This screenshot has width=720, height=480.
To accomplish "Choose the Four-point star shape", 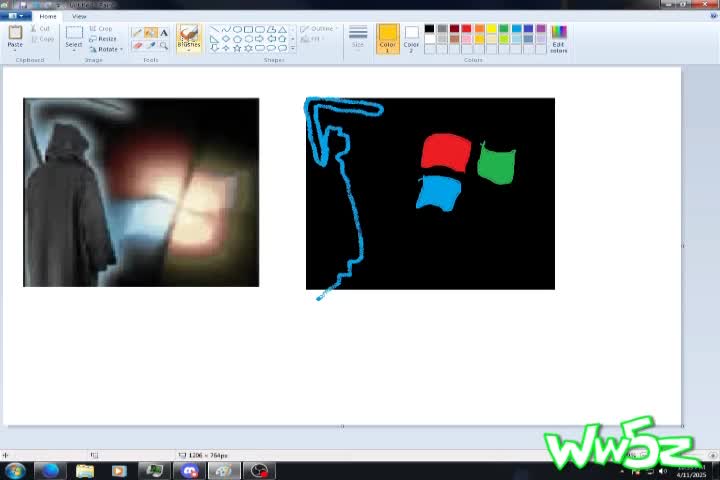I will point(226,48).
